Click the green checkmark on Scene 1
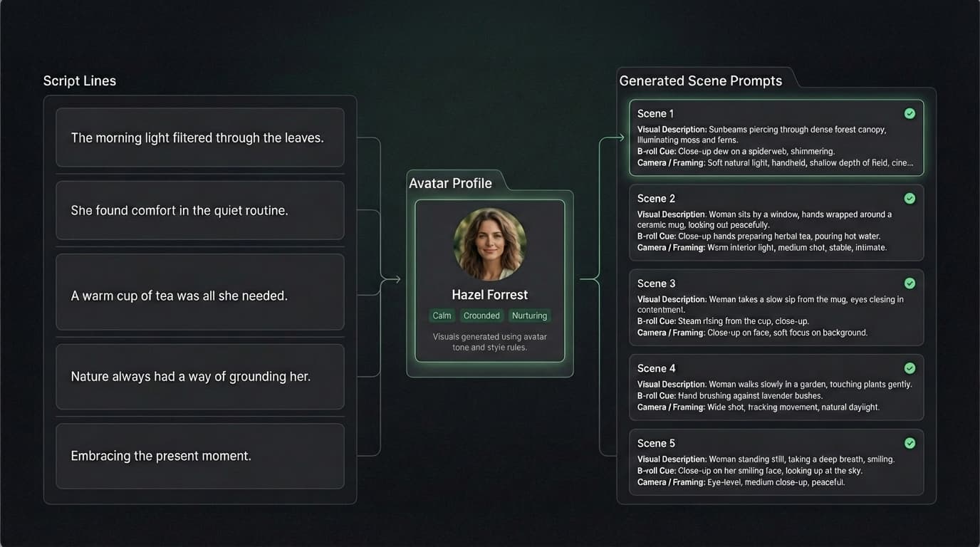Image resolution: width=980 pixels, height=547 pixels. point(909,113)
